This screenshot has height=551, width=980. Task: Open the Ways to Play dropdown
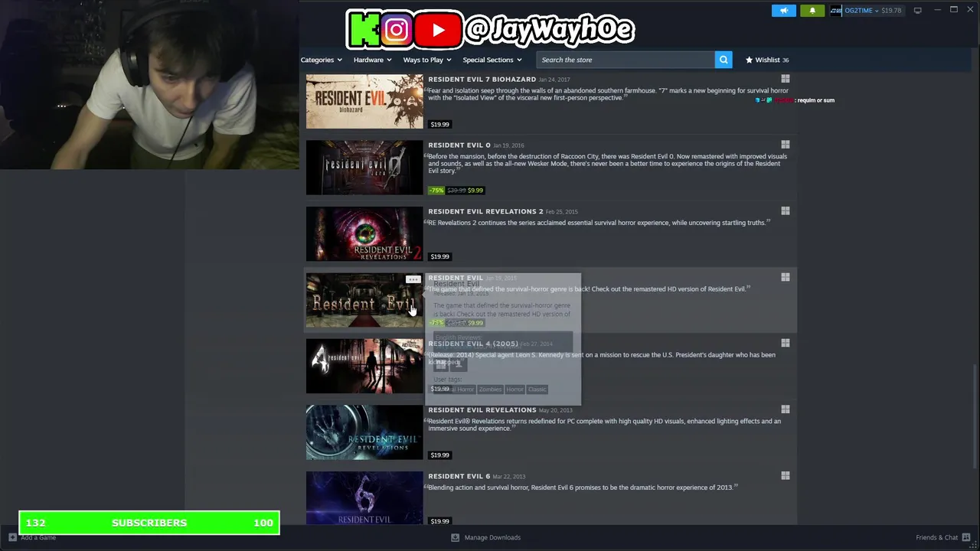tap(427, 60)
